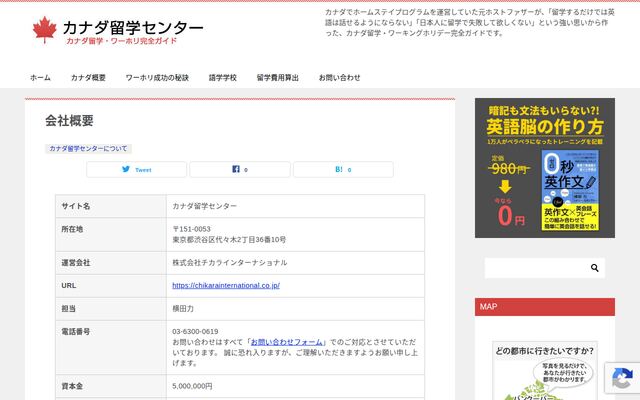Select the サイト名 table cell
Screen dimensions: 640x400
pyautogui.click(x=111, y=206)
